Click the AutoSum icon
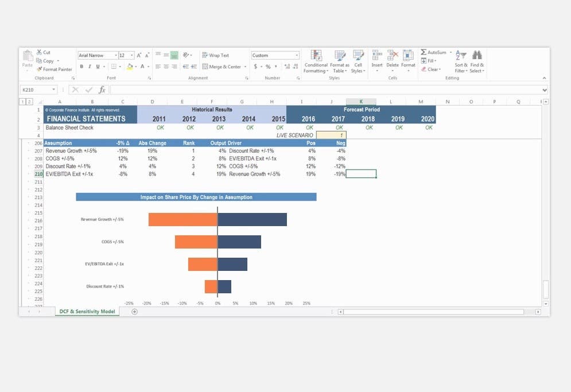The width and height of the screenshot is (571, 392). click(424, 53)
